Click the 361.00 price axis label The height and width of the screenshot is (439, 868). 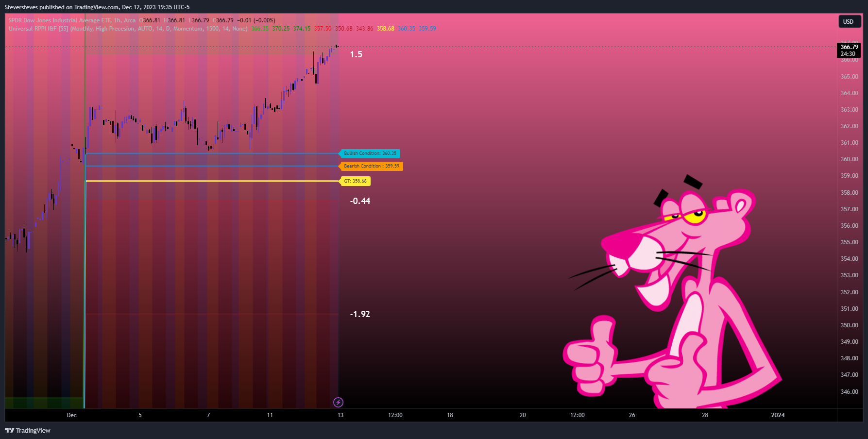point(849,143)
